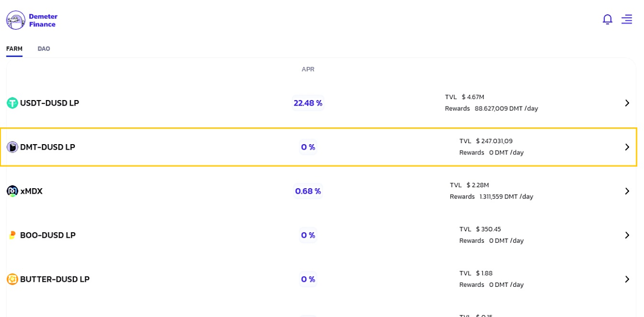Switch to the FARM tab
The width and height of the screenshot is (644, 317).
click(14, 49)
